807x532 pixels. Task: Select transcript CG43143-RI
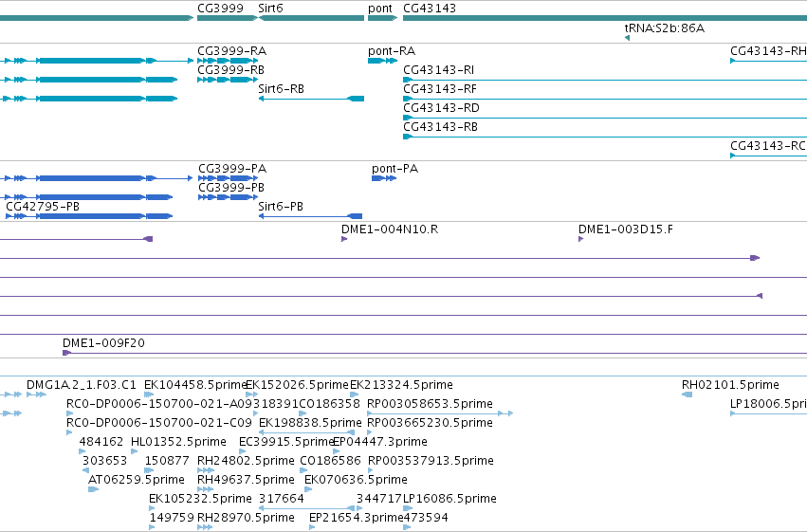click(x=439, y=70)
